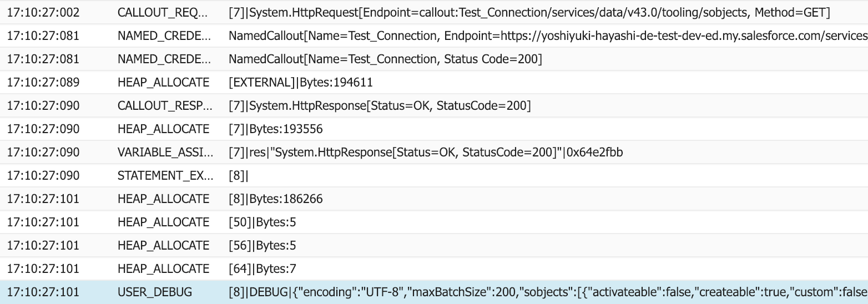Screen dimensions: 868x304
Task: Click the [50]|Bytes:5 details cell
Action: pyautogui.click(x=259, y=222)
